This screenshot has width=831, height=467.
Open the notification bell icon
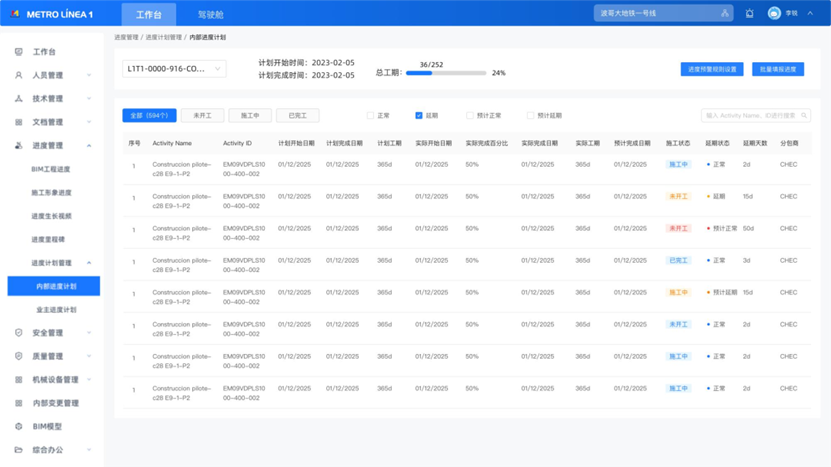point(749,13)
